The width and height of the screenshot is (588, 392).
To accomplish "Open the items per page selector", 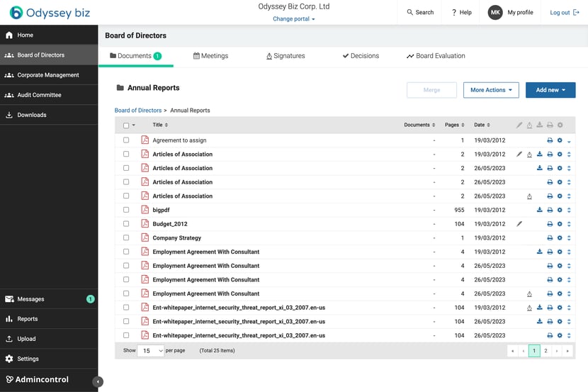I will (151, 351).
